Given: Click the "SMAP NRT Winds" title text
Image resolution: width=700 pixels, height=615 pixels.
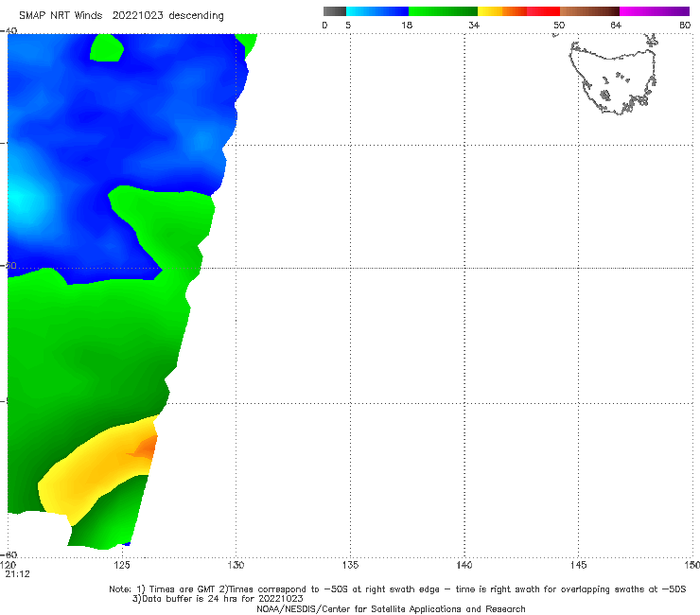Looking at the screenshot, I should pos(61,16).
